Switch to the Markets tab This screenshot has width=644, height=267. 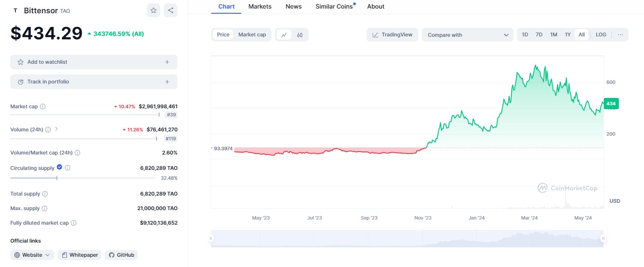(x=260, y=6)
